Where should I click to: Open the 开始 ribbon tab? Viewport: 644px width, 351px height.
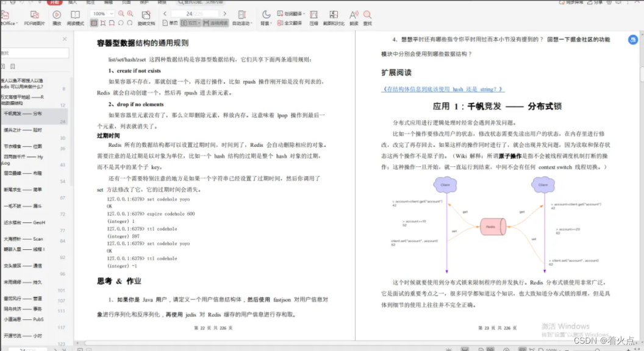54,2
